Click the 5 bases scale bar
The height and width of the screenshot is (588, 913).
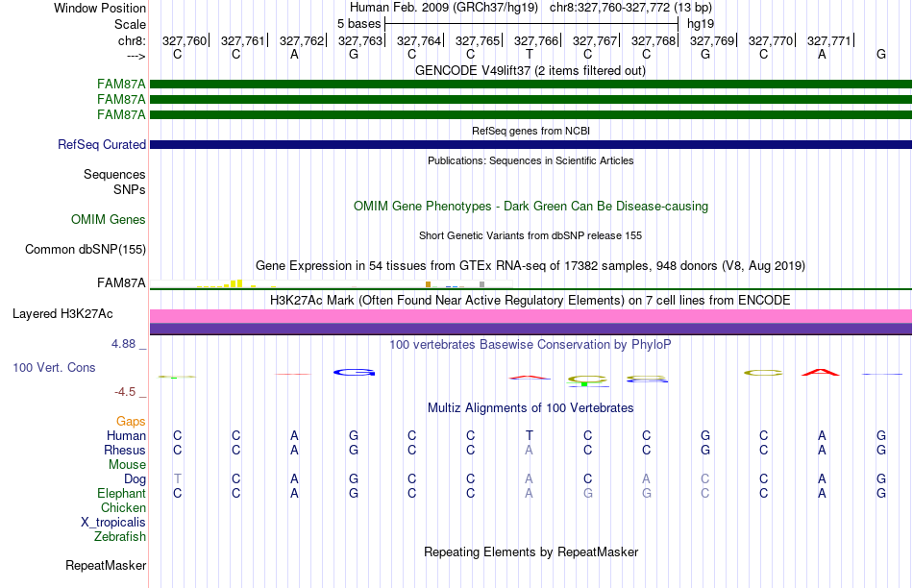click(531, 24)
